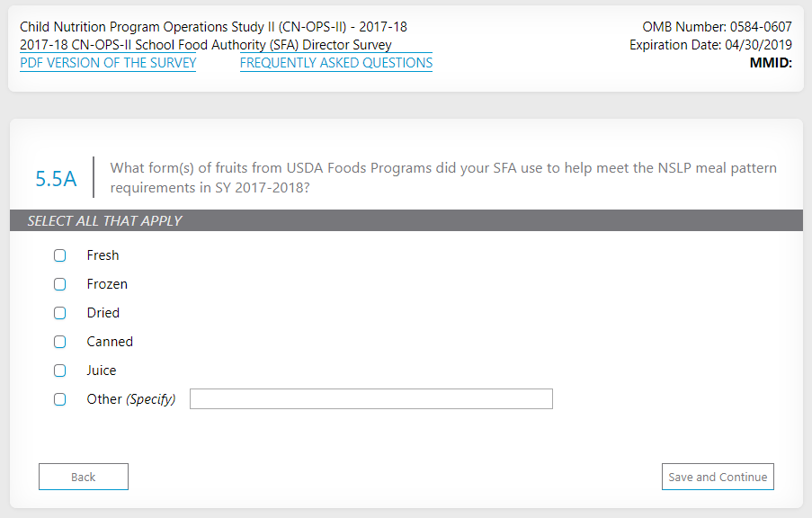
Task: Enable the Dried checkbox
Action: tap(60, 313)
